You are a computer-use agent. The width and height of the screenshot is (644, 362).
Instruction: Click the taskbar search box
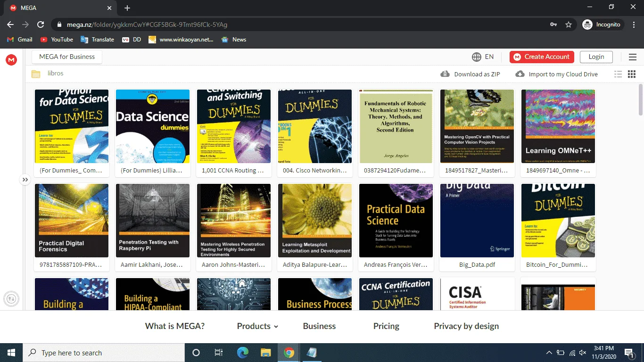click(x=104, y=353)
